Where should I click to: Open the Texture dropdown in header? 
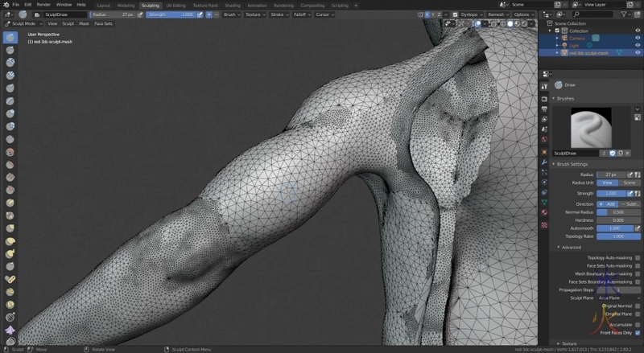[x=255, y=14]
